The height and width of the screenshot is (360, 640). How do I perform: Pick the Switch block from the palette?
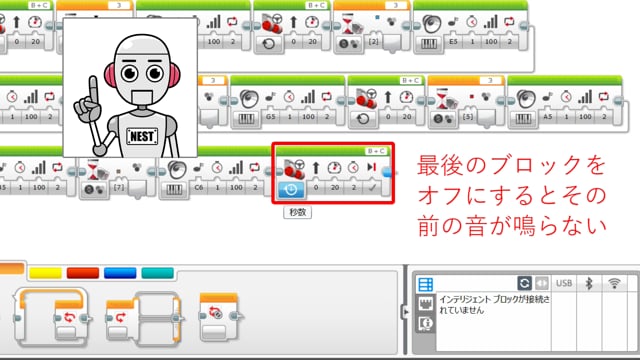pos(144,318)
